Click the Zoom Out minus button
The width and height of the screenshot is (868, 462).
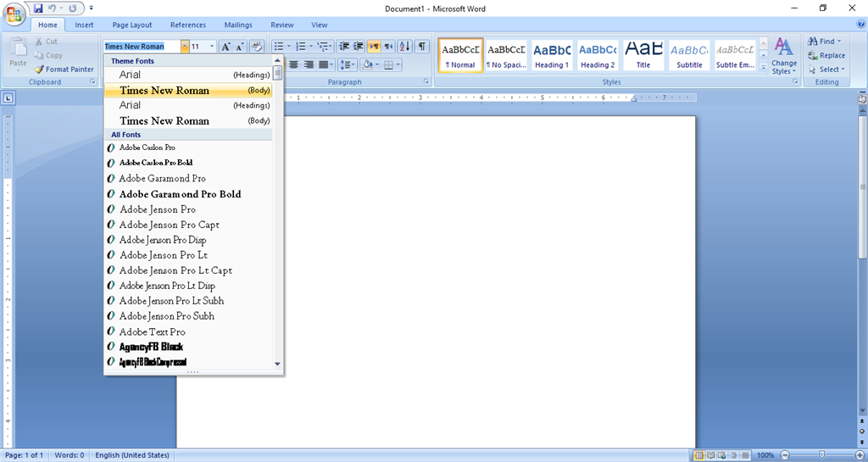click(784, 455)
